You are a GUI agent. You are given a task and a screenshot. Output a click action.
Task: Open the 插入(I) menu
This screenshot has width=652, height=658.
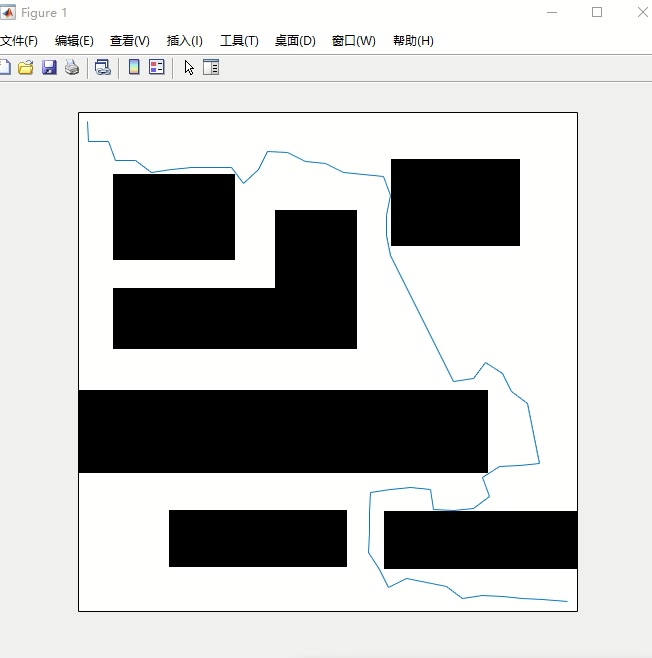point(185,41)
